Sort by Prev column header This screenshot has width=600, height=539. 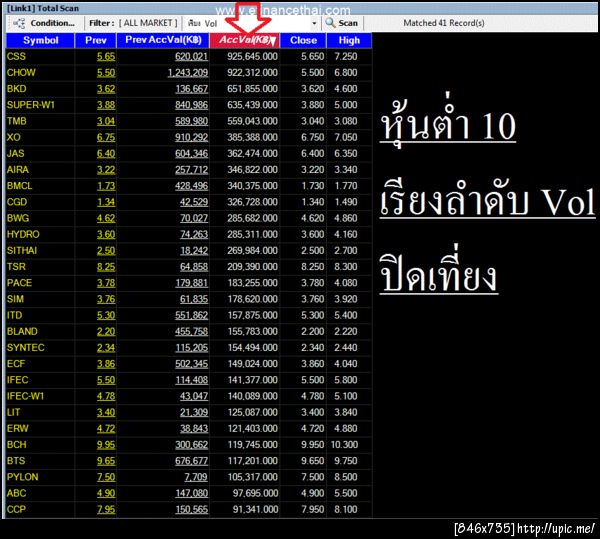(96, 41)
